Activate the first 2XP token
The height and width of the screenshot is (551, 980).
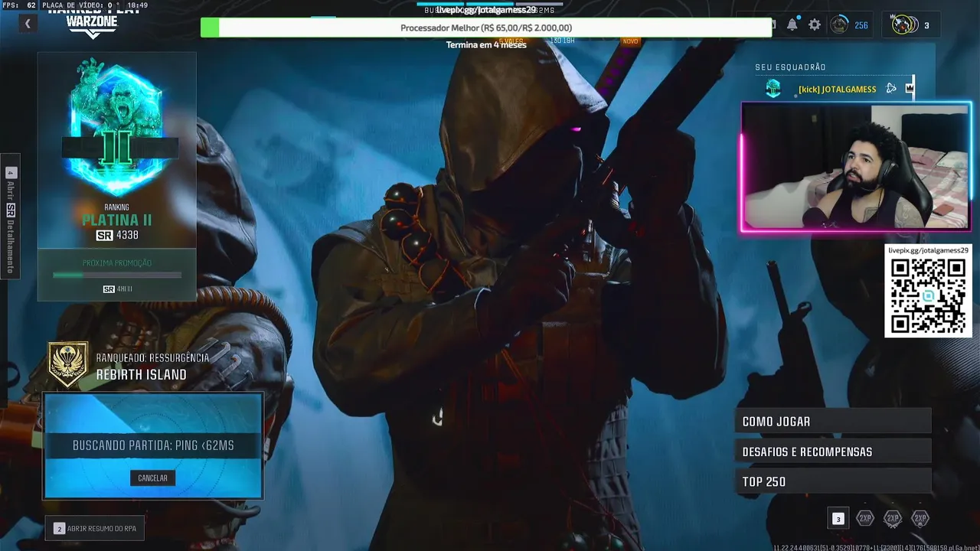pyautogui.click(x=865, y=518)
